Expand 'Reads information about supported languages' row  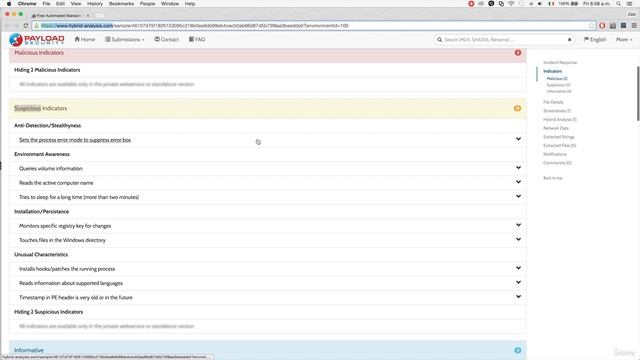point(518,282)
